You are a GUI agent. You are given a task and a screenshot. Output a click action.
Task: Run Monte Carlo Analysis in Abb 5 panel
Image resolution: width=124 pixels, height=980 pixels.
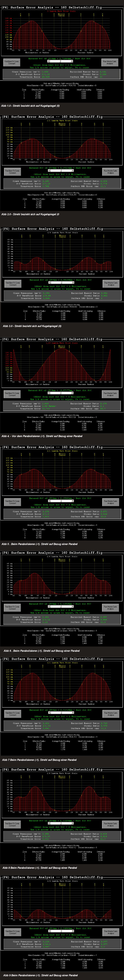pos(110,502)
